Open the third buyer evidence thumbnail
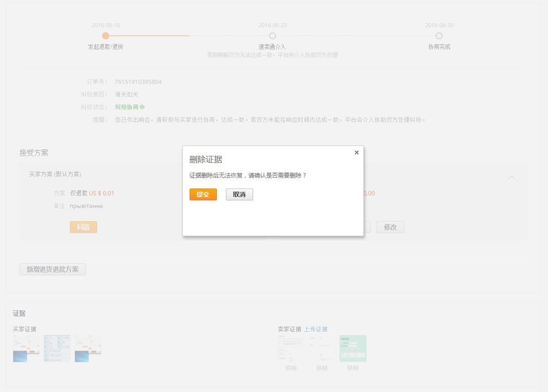Screen dimensions: 548x392 (x=88, y=348)
